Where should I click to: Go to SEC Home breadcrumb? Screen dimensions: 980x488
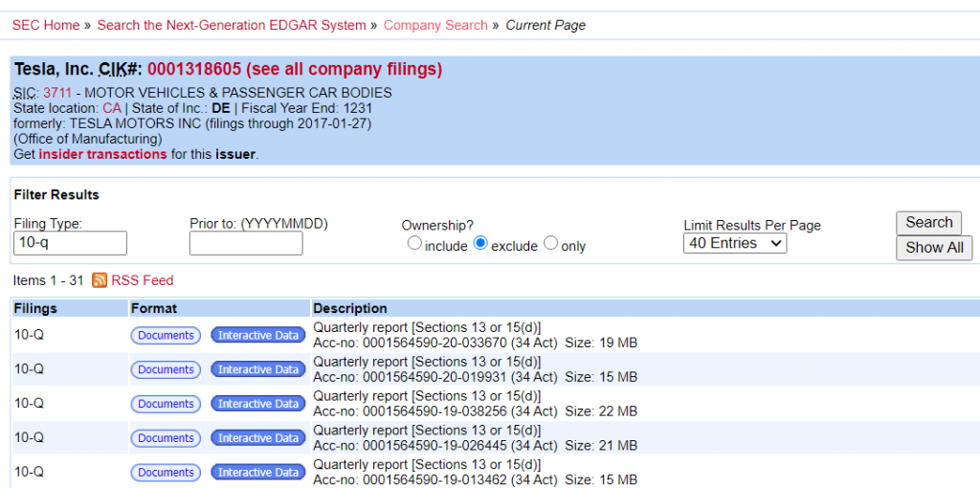pyautogui.click(x=46, y=25)
